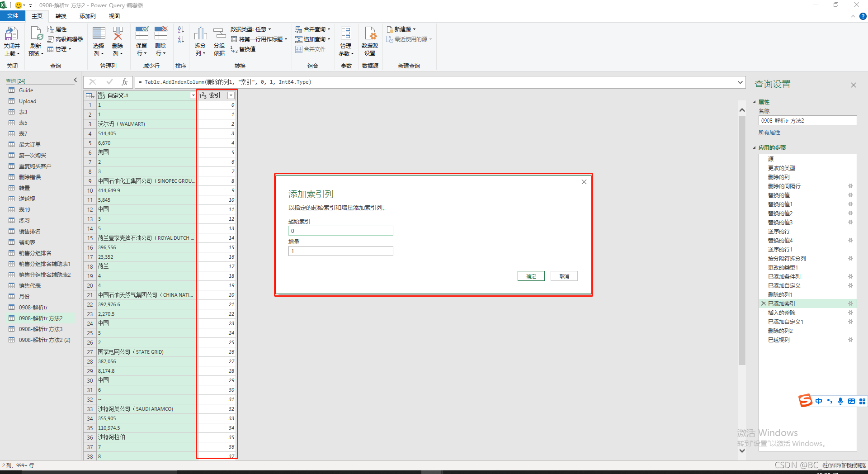The image size is (868, 474).
Task: Click the data type icon of 索引 column
Action: [x=203, y=95]
